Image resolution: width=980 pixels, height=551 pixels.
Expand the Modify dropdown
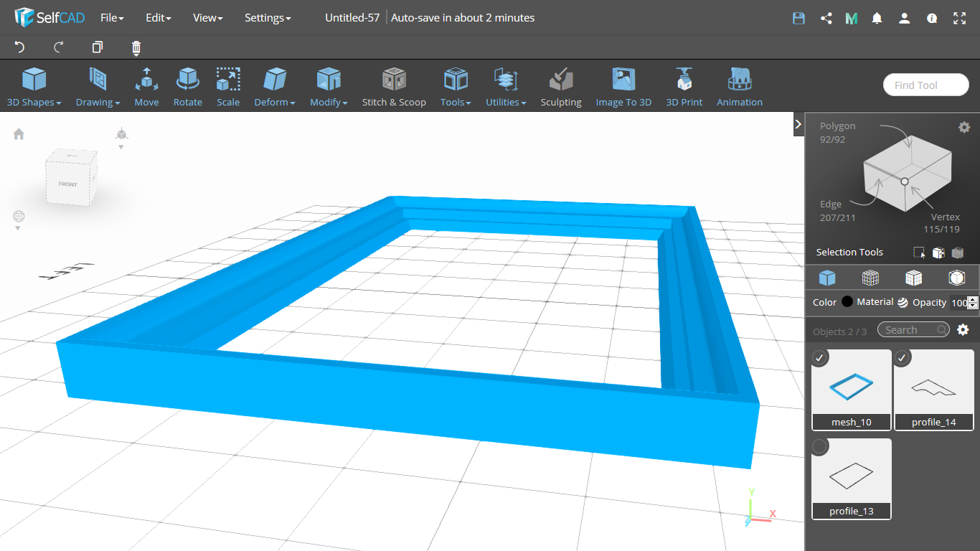click(x=329, y=87)
